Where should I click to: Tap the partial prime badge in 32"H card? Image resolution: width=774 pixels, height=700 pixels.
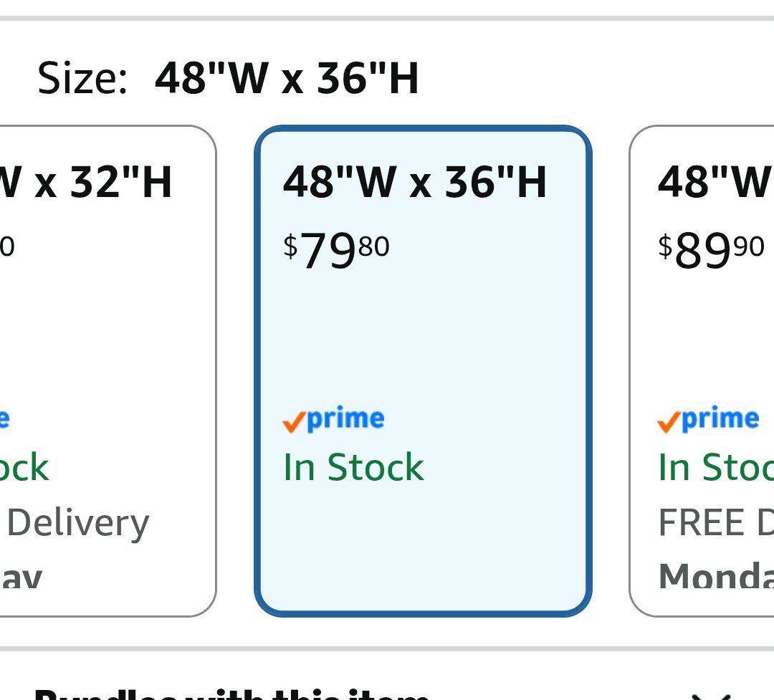[4, 418]
